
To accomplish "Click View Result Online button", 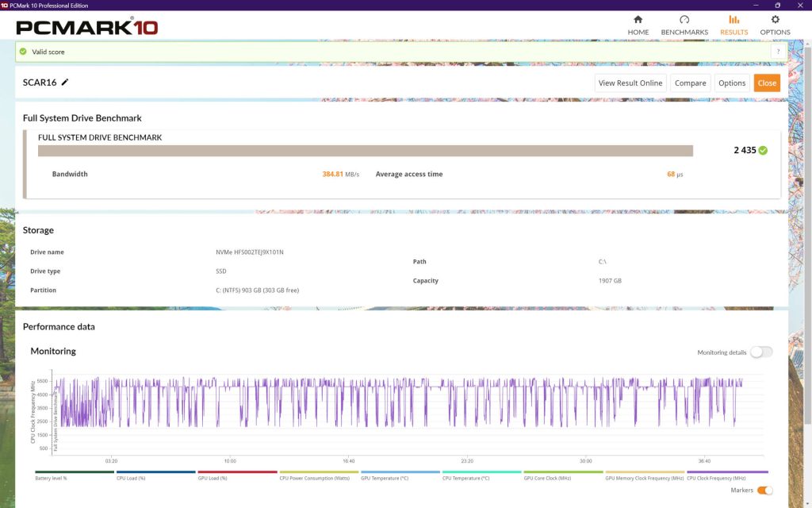I will (x=630, y=83).
